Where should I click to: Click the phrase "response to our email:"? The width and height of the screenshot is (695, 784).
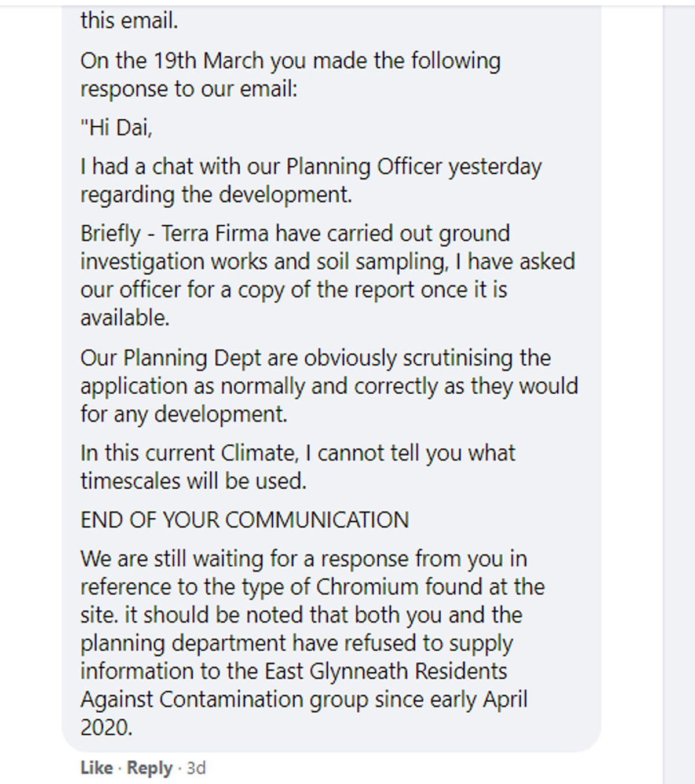click(x=189, y=89)
